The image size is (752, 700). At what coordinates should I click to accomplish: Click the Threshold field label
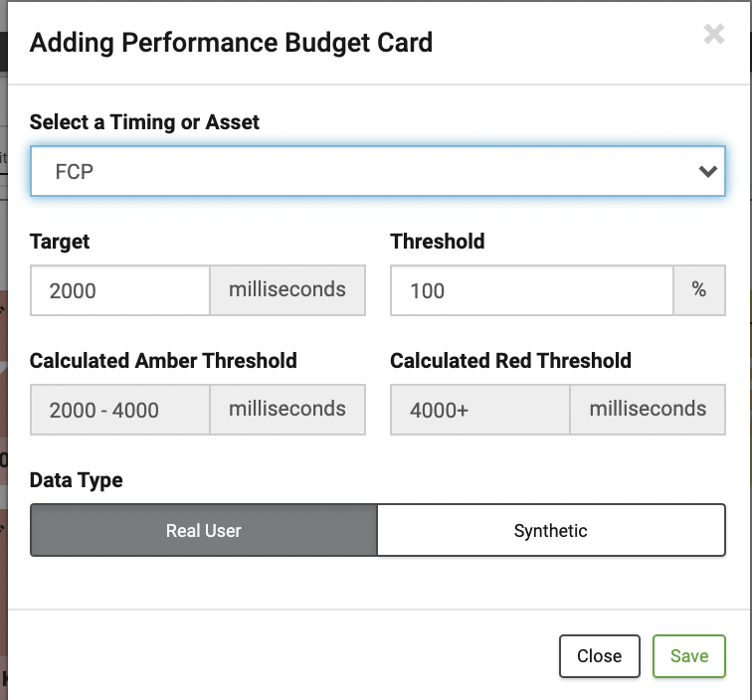coord(438,242)
